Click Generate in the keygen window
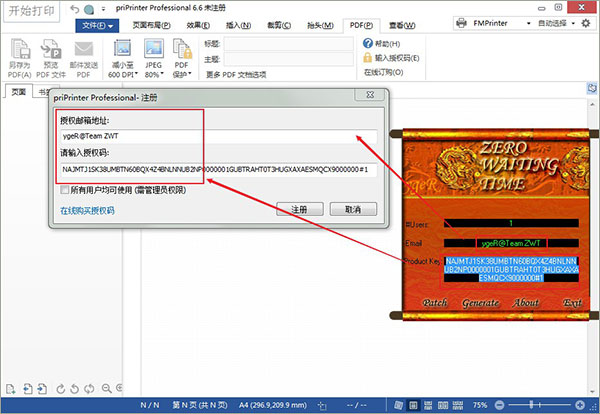The width and height of the screenshot is (600, 414). tap(481, 303)
